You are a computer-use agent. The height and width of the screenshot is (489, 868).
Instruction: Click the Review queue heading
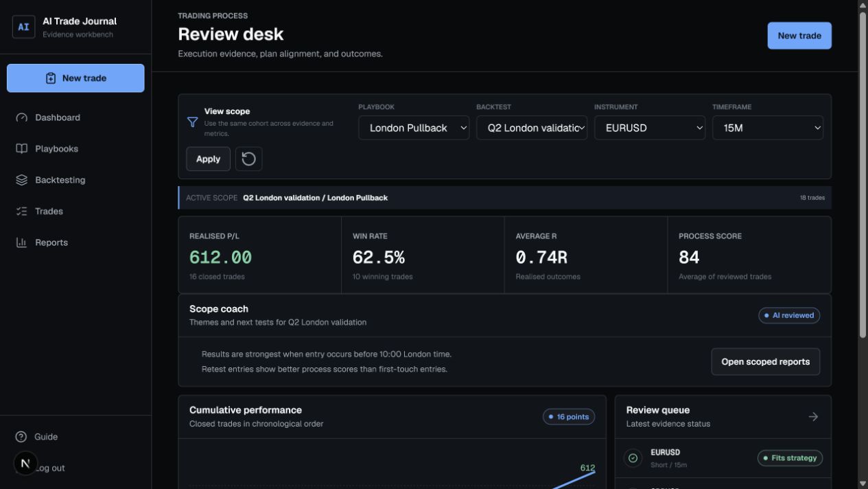[658, 410]
